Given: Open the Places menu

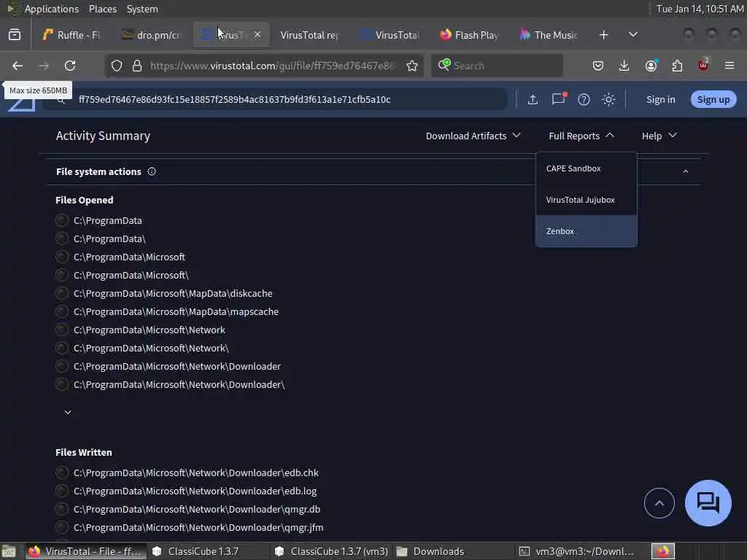Looking at the screenshot, I should (102, 9).
